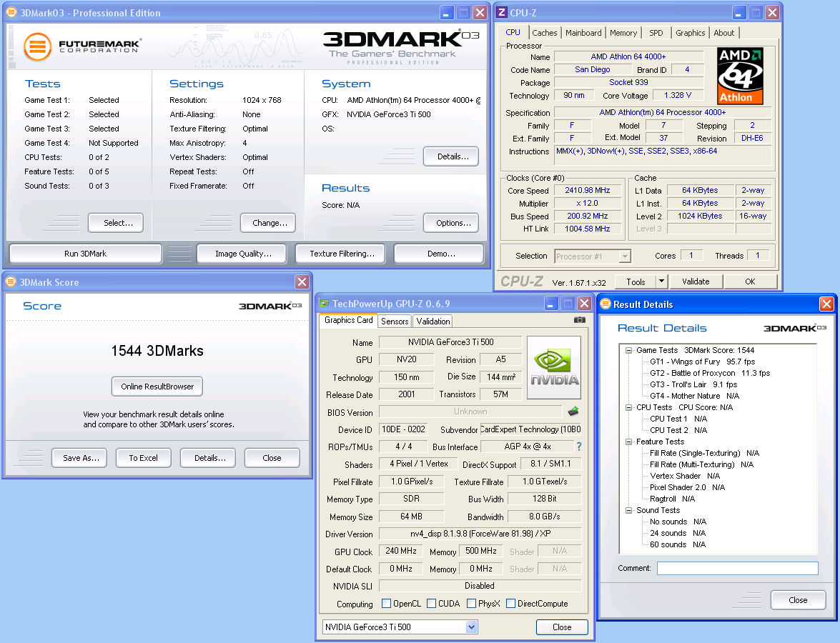Click the 3DMark Score window title icon
Screen dimensions: 840x643
pyautogui.click(x=11, y=281)
